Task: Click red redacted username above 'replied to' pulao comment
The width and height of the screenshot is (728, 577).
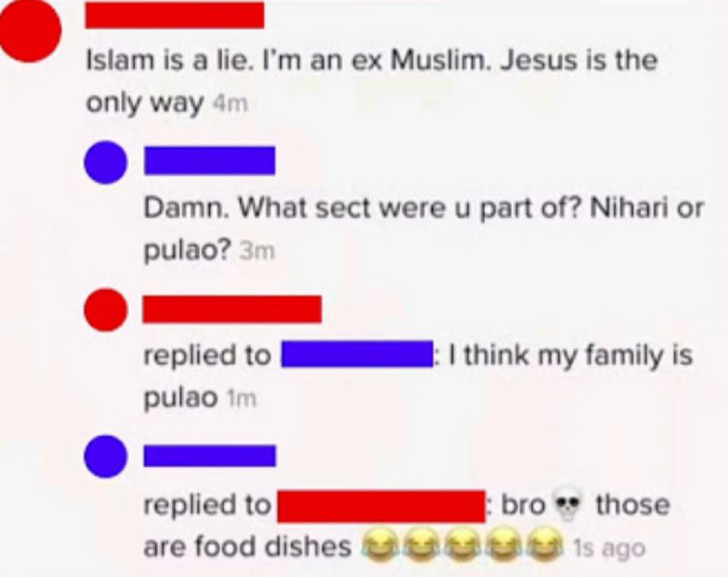Action: click(232, 309)
